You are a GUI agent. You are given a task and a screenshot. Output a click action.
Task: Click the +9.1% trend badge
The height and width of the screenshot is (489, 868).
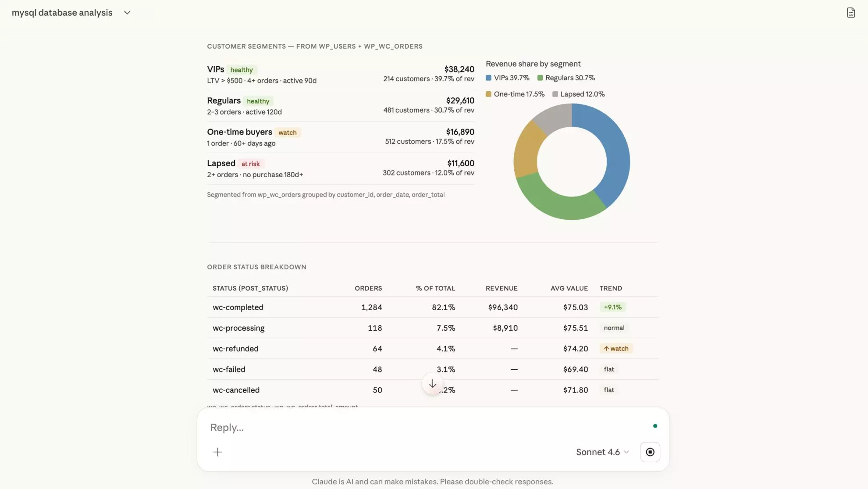click(612, 307)
